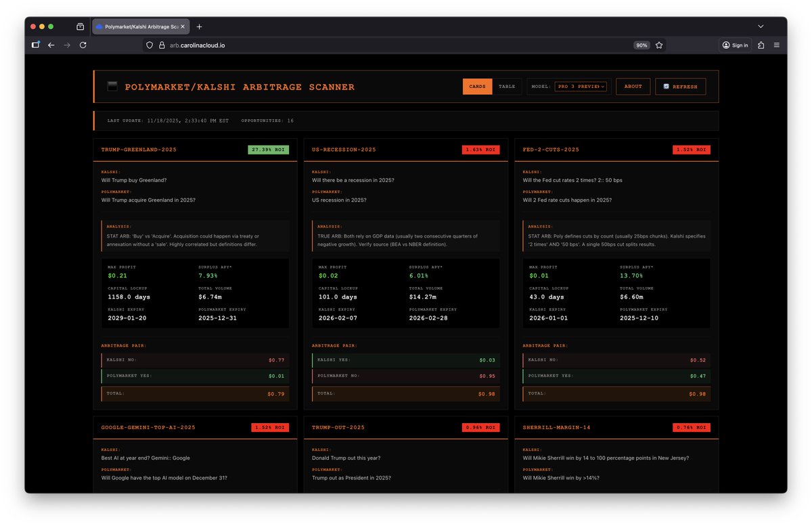
Task: Click the Polymarket No $0.95 row
Action: pos(406,376)
